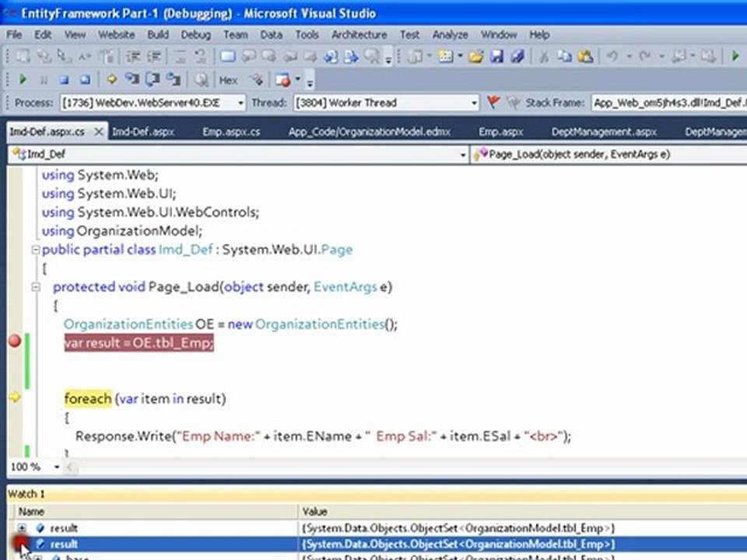Click the Break All pause icon
747x560 pixels.
(44, 80)
